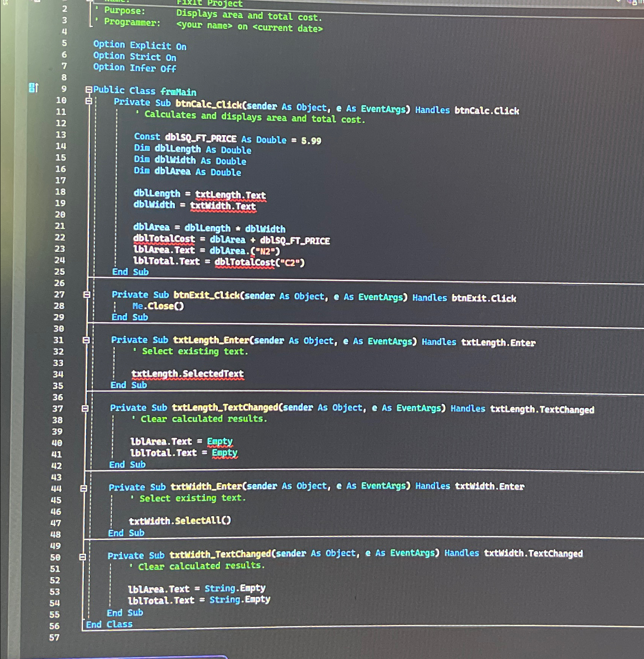Select line number 26 in the gutter
This screenshot has width=644, height=659.
pyautogui.click(x=59, y=283)
